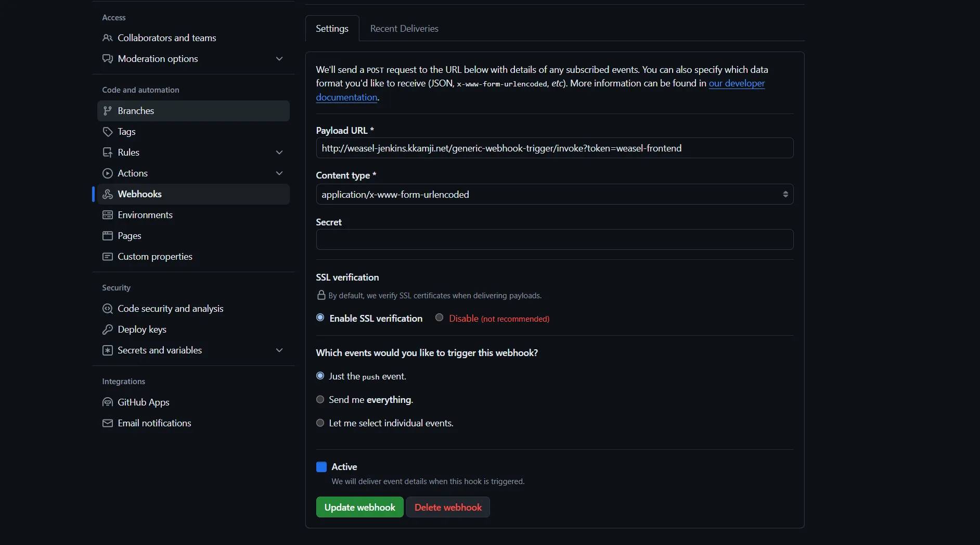
Task: Select the GitHub Apps icon
Action: point(108,402)
